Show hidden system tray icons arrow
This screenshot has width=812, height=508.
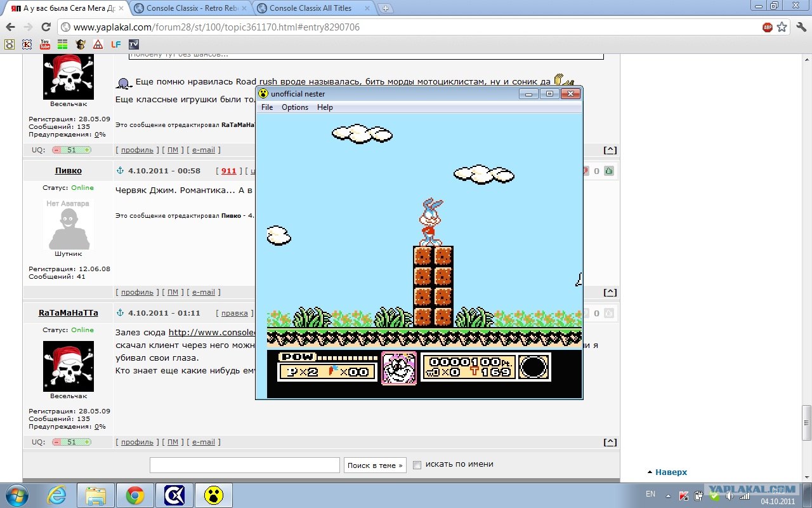[668, 495]
